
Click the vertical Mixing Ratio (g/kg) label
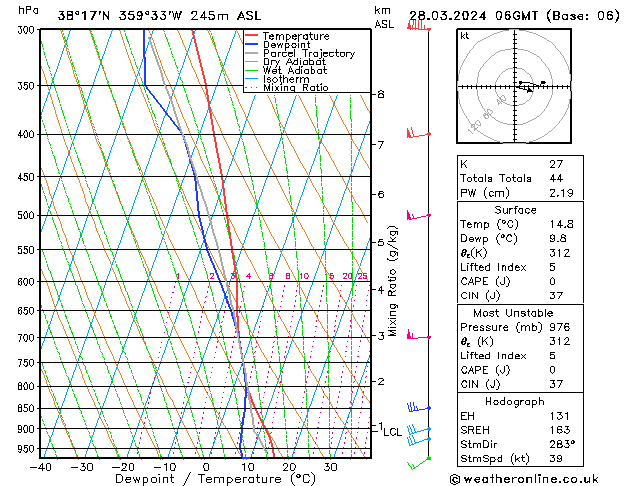click(x=392, y=281)
